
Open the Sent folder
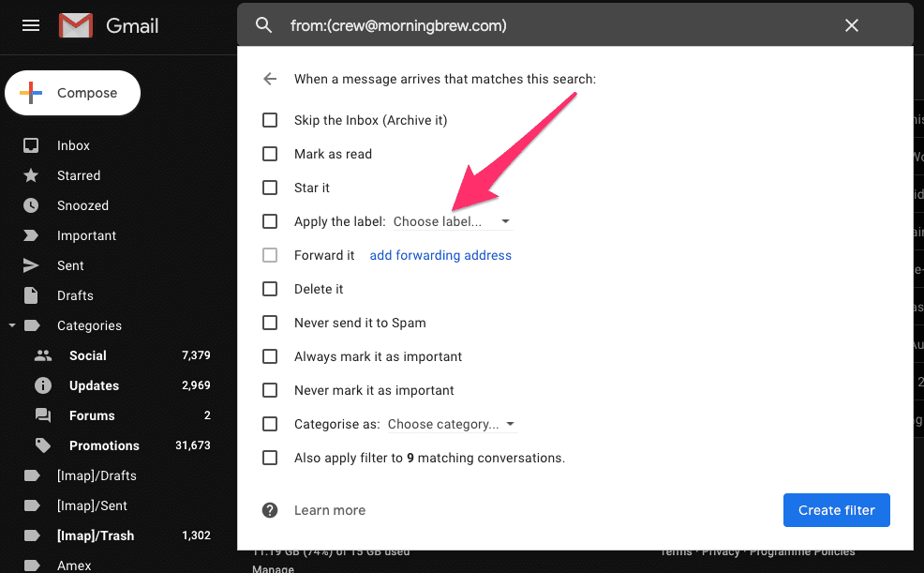[70, 265]
